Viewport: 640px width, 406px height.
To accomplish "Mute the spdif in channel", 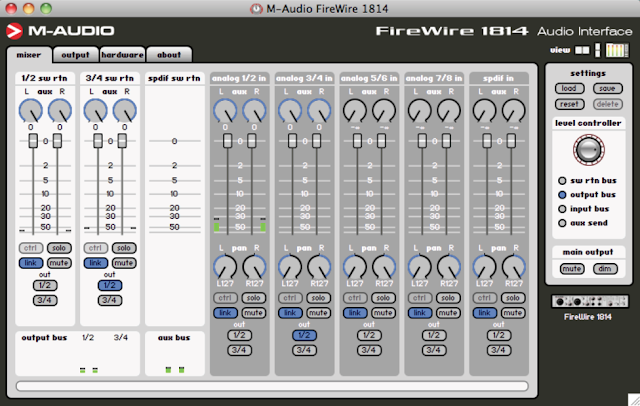I will tap(513, 313).
